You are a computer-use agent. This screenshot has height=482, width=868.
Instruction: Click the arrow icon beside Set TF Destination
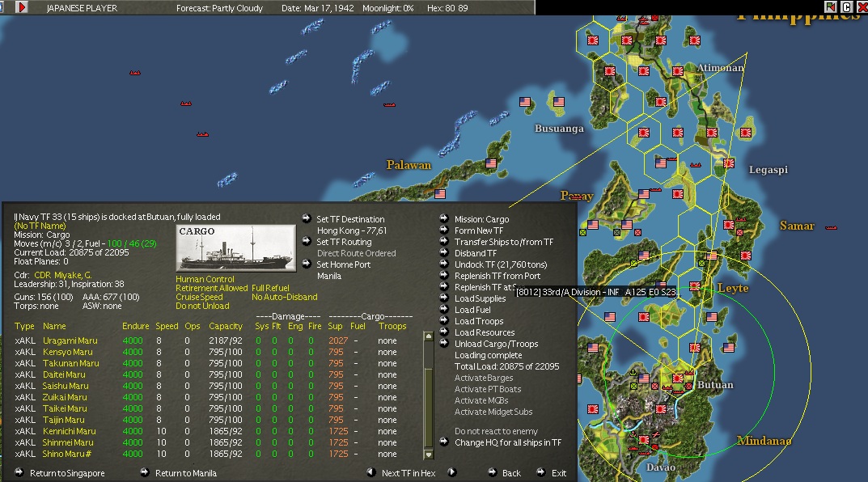click(307, 218)
